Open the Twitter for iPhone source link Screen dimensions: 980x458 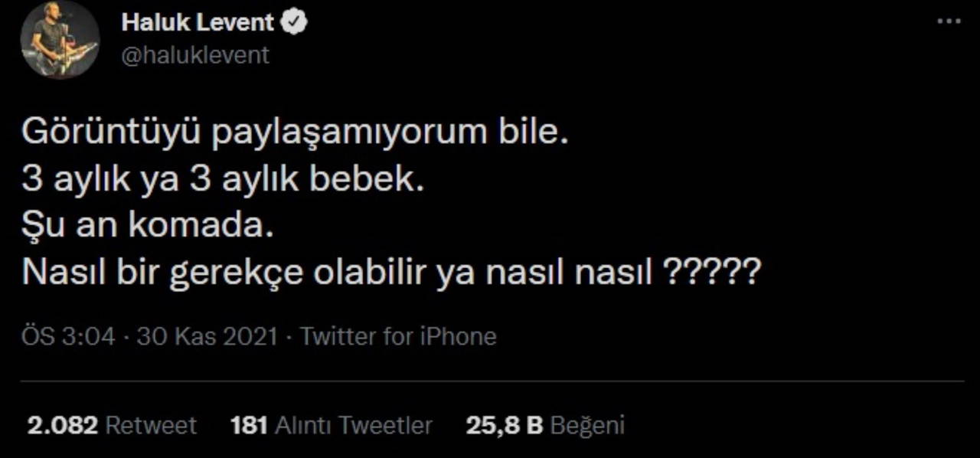pos(398,336)
